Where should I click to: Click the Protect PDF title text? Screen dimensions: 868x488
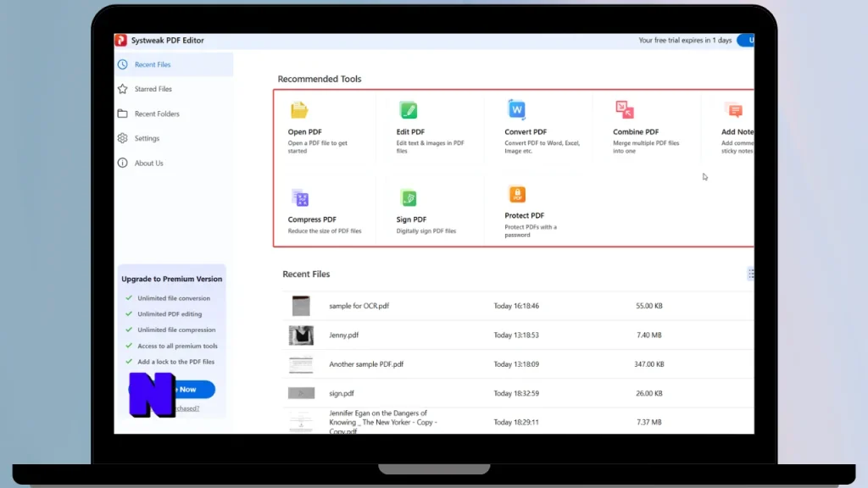[x=524, y=215]
